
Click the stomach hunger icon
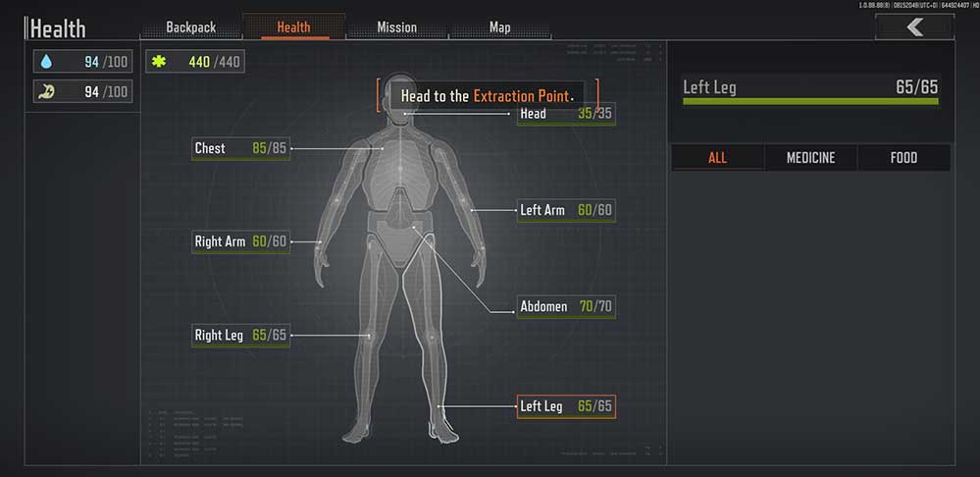coord(46,91)
